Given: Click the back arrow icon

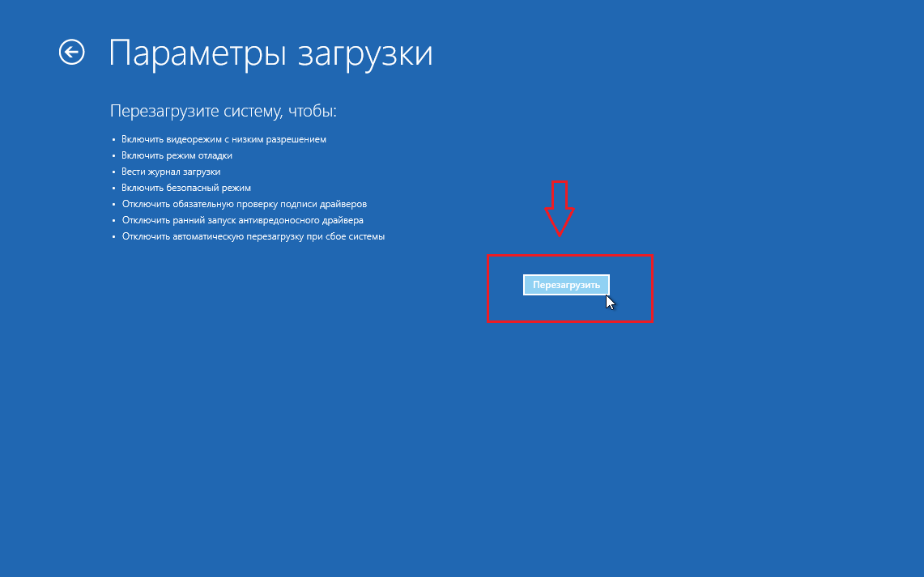Looking at the screenshot, I should [x=72, y=53].
